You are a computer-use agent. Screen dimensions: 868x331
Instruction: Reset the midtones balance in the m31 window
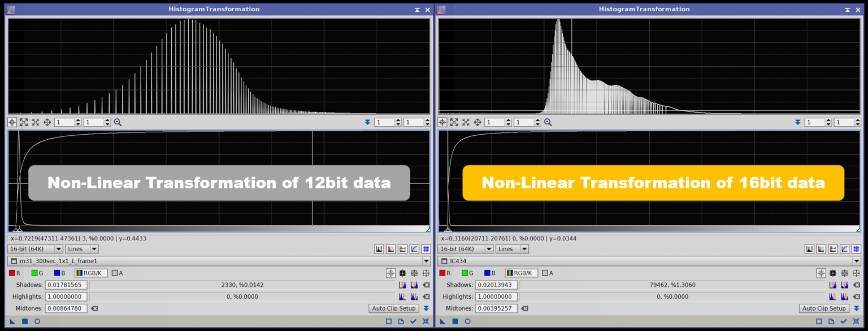94,308
